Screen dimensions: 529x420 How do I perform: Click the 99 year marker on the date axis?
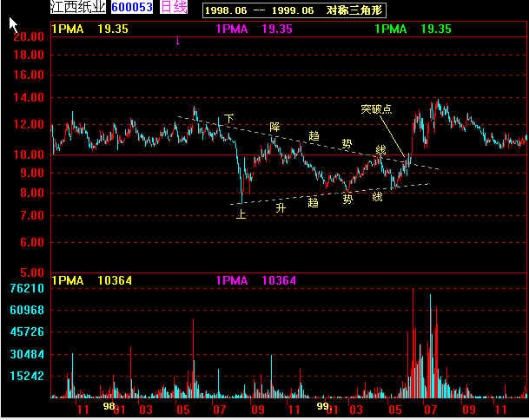click(323, 406)
